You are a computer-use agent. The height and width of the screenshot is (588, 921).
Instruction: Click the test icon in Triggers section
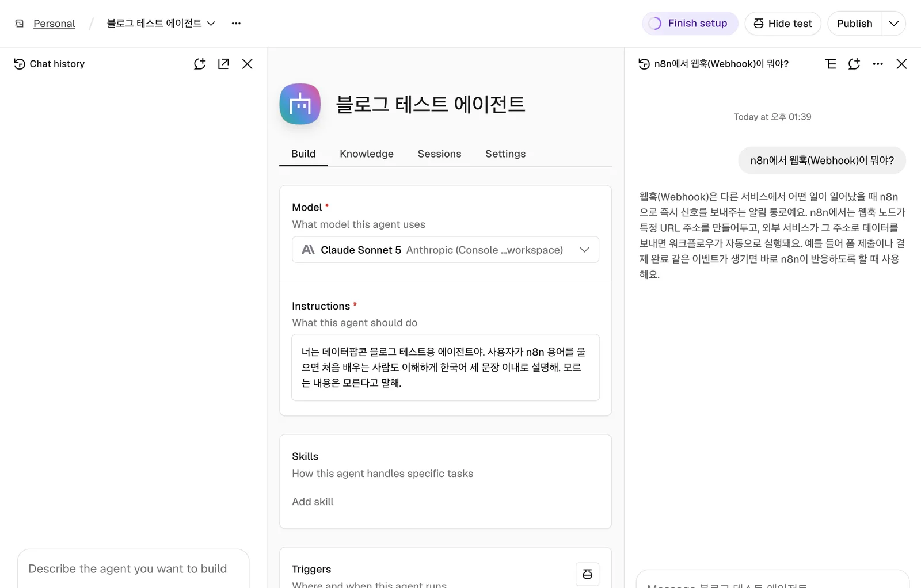(587, 574)
